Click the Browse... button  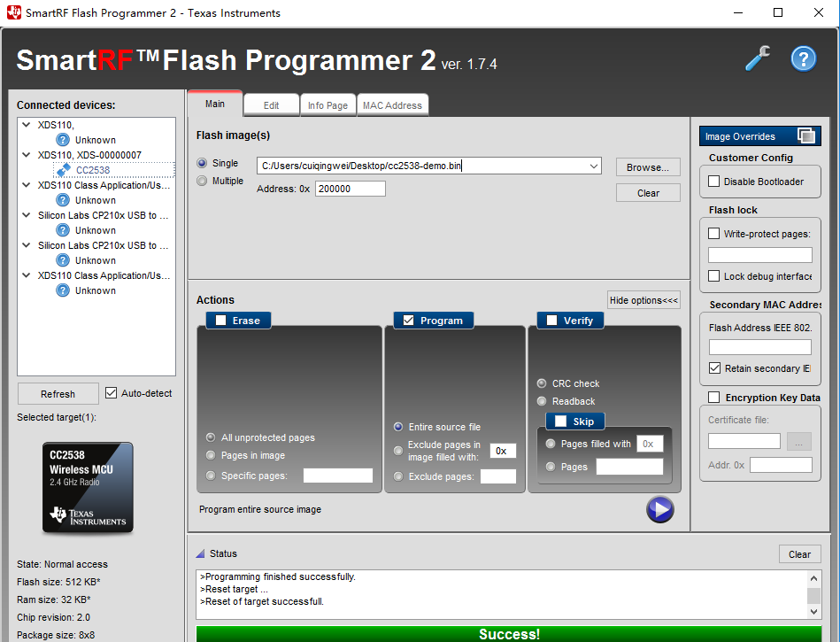[648, 167]
